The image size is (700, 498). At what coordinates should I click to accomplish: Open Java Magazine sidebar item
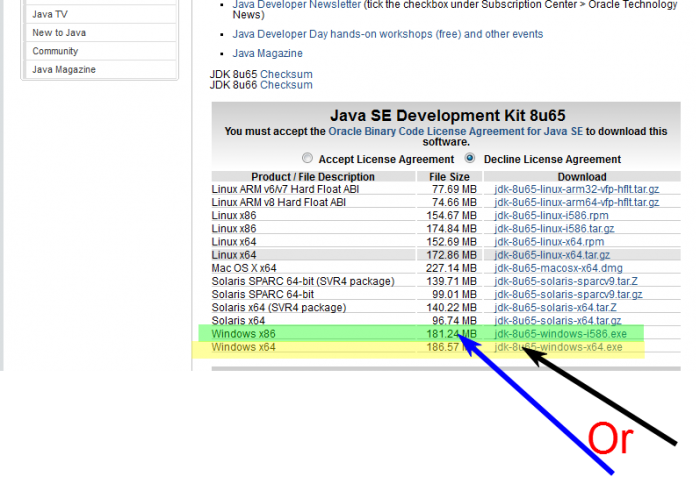click(x=64, y=70)
